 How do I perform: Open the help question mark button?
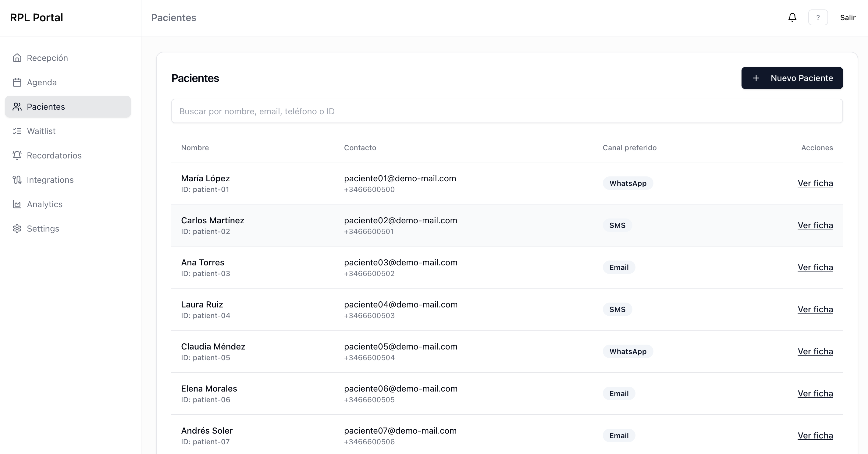pos(818,17)
